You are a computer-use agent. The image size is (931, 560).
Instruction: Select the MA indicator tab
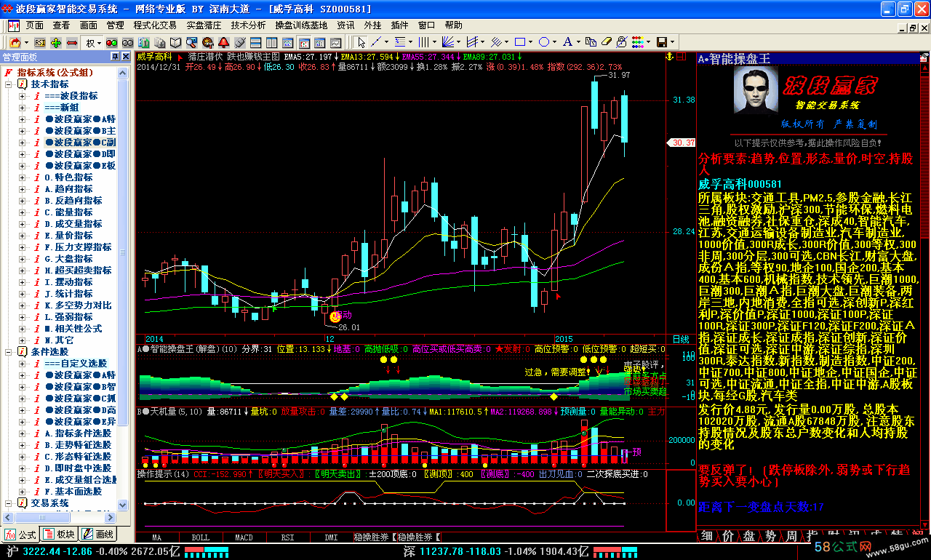(x=156, y=537)
